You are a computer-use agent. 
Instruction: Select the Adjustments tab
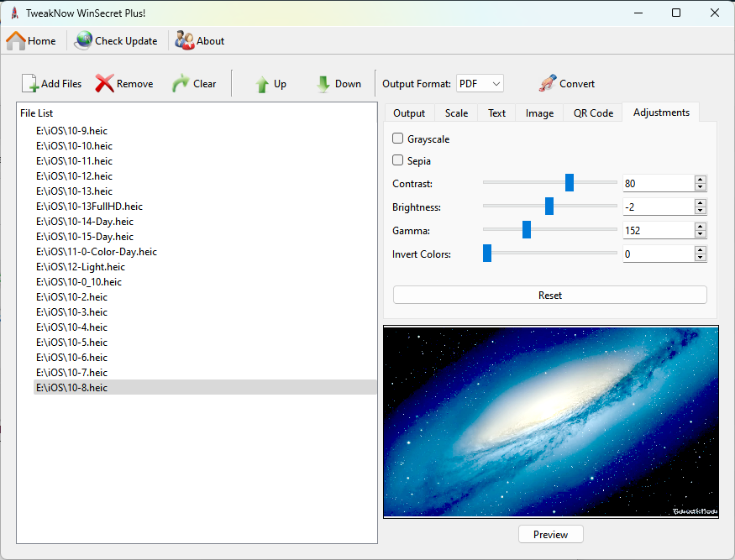[661, 113]
